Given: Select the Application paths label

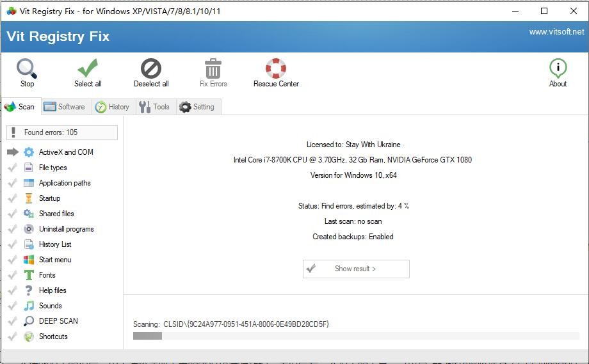Looking at the screenshot, I should pyautogui.click(x=65, y=183).
